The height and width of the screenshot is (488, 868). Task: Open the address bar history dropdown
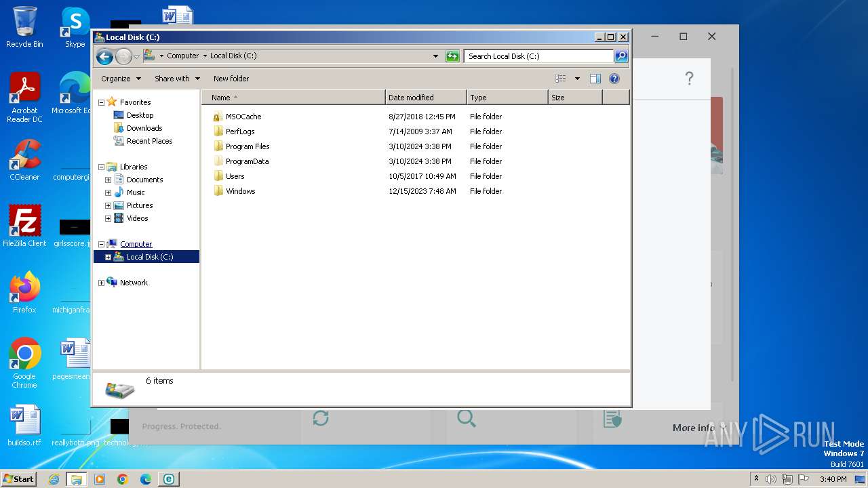click(x=435, y=56)
